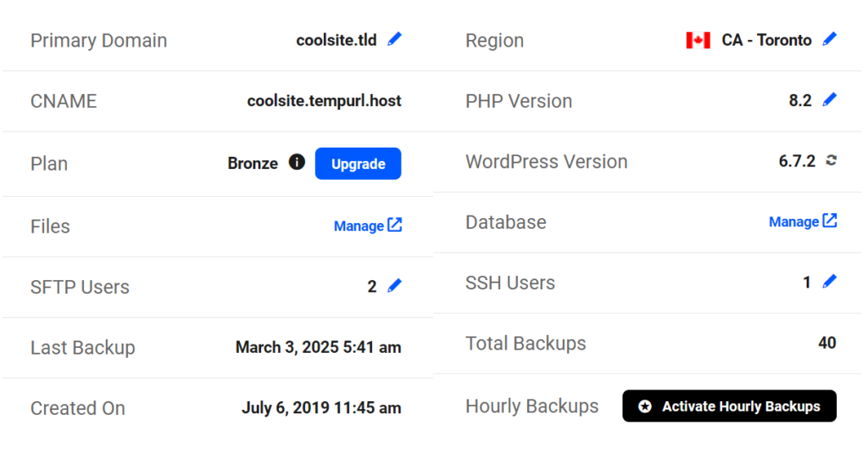Click the SFTP Users label
The height and width of the screenshot is (459, 868).
pos(81,287)
